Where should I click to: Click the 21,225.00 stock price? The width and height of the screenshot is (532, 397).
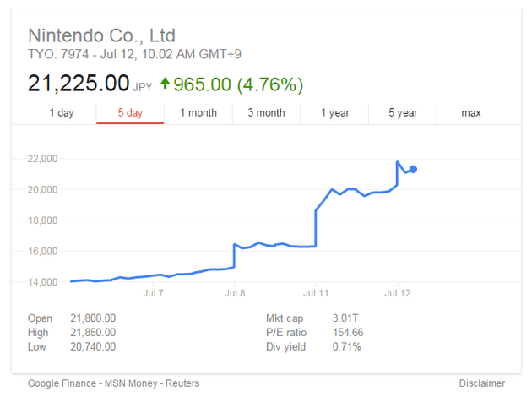(79, 84)
